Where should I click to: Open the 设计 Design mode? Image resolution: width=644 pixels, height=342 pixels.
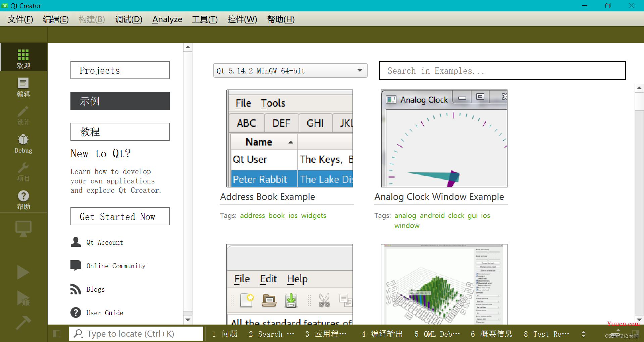click(x=23, y=115)
